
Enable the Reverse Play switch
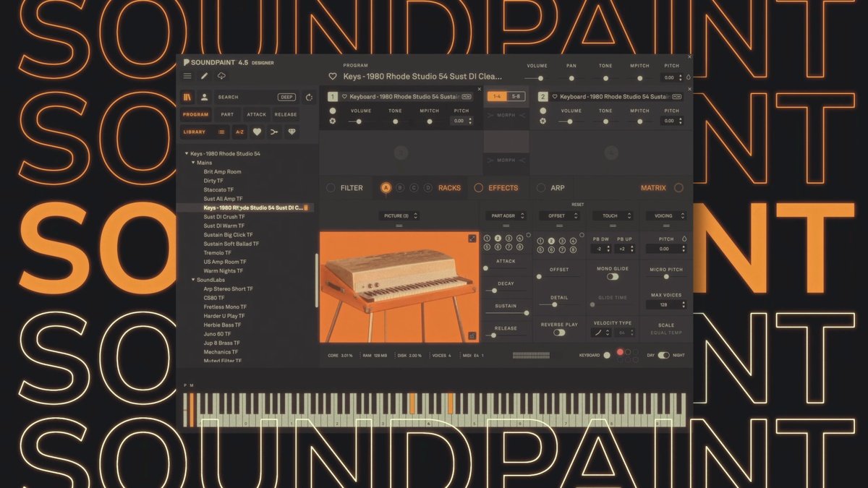point(559,333)
